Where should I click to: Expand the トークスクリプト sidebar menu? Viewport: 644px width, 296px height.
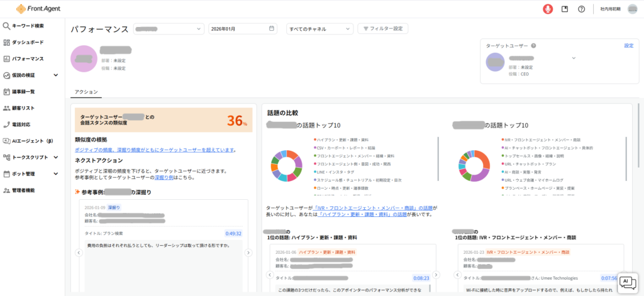(55, 157)
